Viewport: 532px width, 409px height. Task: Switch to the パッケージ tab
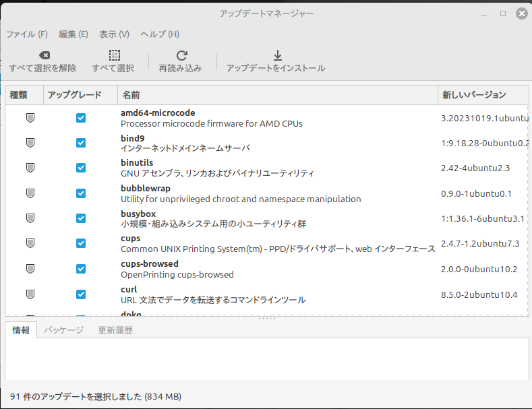point(64,330)
